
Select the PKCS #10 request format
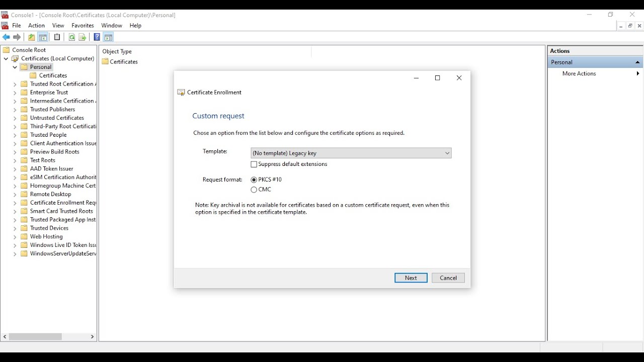pos(254,179)
